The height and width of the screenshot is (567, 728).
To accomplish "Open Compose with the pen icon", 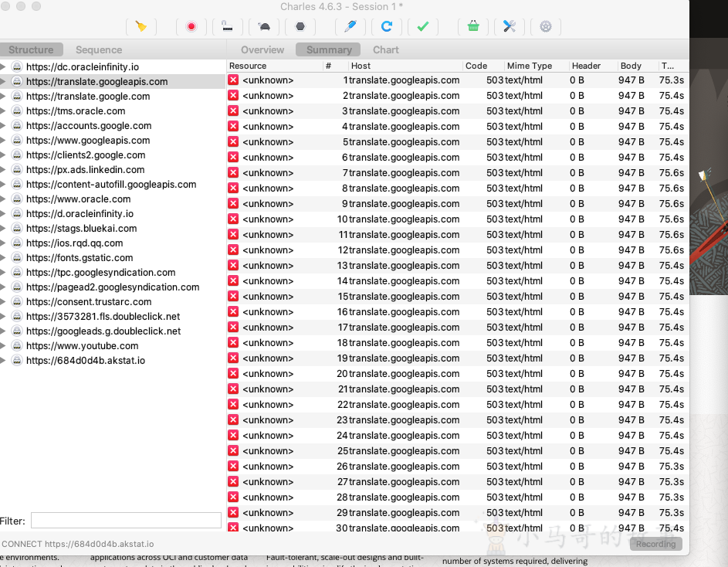I will pos(350,26).
